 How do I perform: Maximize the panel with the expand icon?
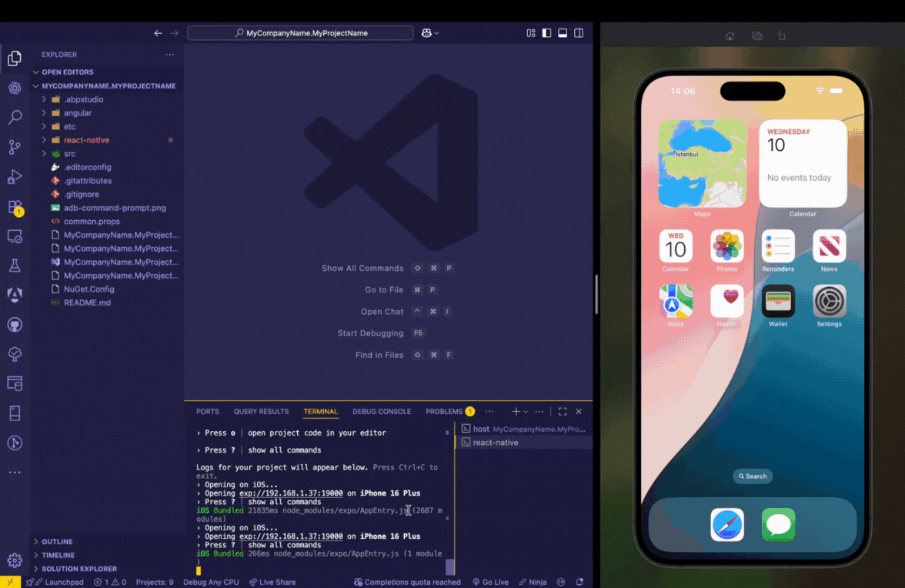562,411
